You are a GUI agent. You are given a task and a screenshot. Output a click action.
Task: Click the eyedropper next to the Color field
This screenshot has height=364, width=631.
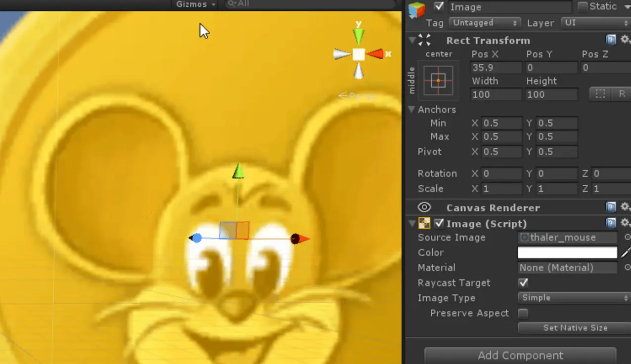point(626,252)
